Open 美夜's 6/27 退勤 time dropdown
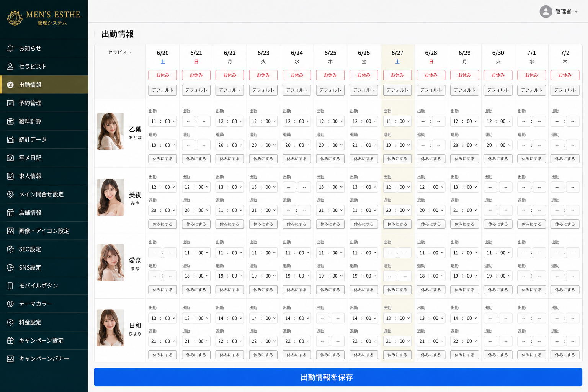Image resolution: width=588 pixels, height=392 pixels. tap(397, 210)
